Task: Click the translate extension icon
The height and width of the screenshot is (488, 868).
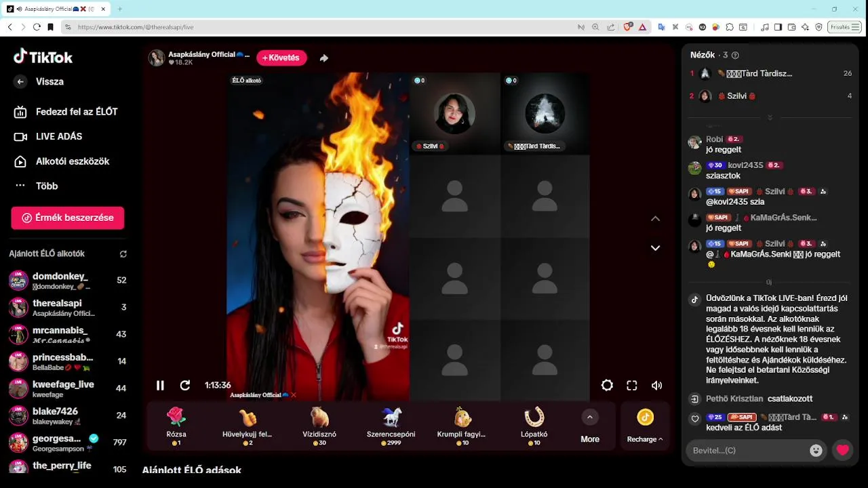Action: tap(662, 27)
